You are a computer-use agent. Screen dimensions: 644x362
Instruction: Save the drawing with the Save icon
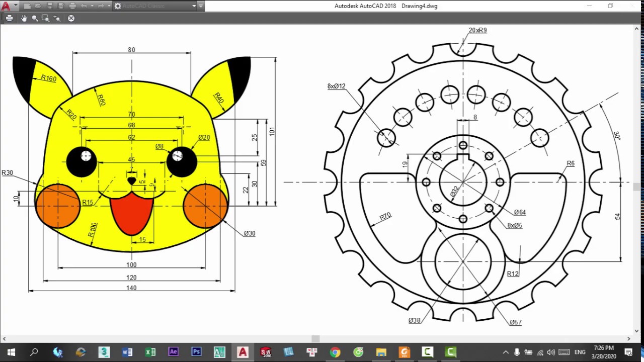tap(50, 6)
